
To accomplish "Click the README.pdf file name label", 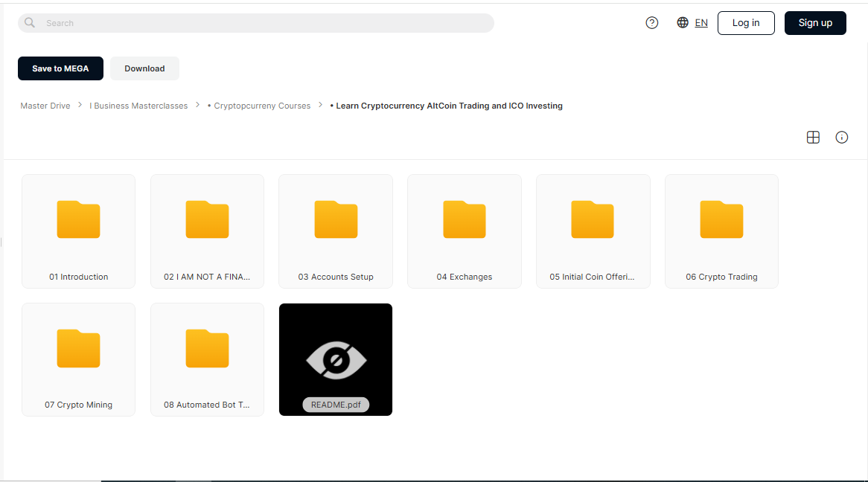I will [336, 405].
